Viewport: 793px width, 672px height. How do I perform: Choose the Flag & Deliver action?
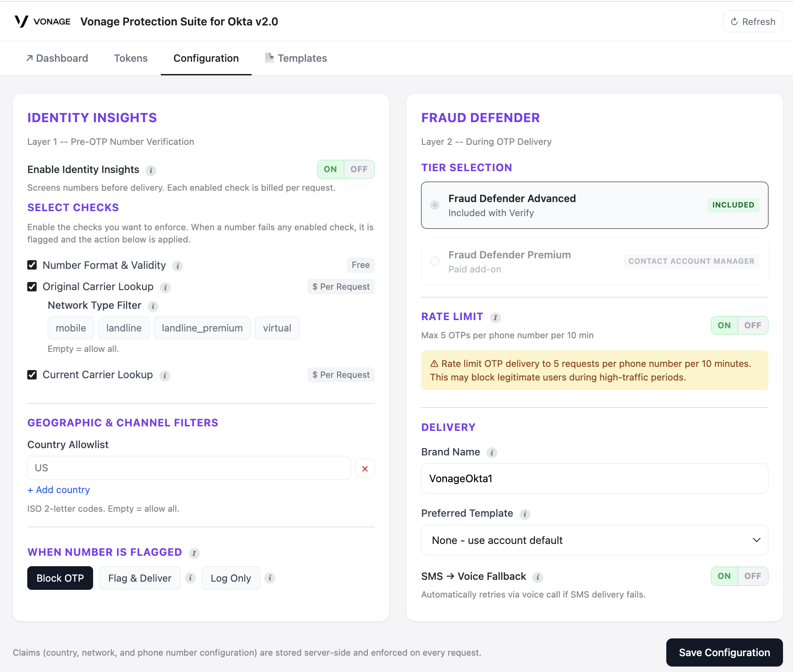[140, 578]
